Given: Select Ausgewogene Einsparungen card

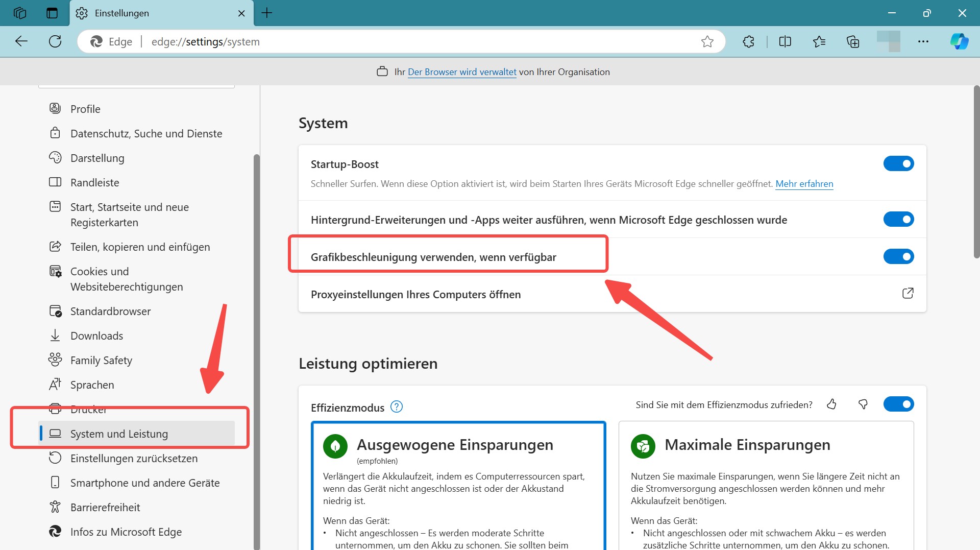Looking at the screenshot, I should (x=458, y=486).
